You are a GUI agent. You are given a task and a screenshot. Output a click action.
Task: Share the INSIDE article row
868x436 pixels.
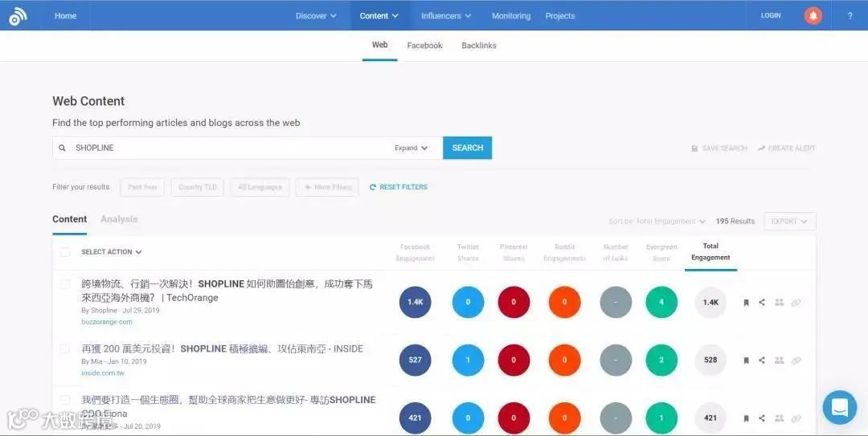(x=762, y=360)
